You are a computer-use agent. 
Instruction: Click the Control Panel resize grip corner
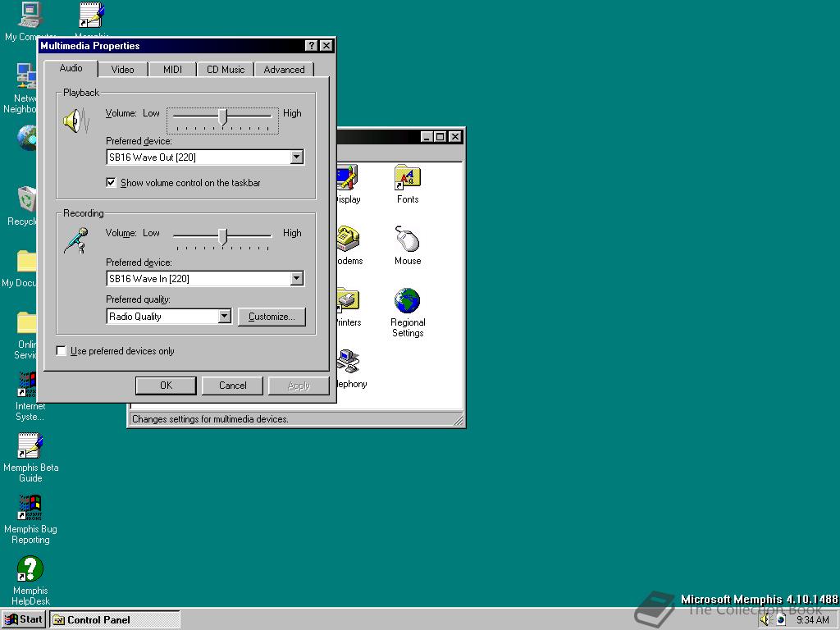(x=459, y=421)
